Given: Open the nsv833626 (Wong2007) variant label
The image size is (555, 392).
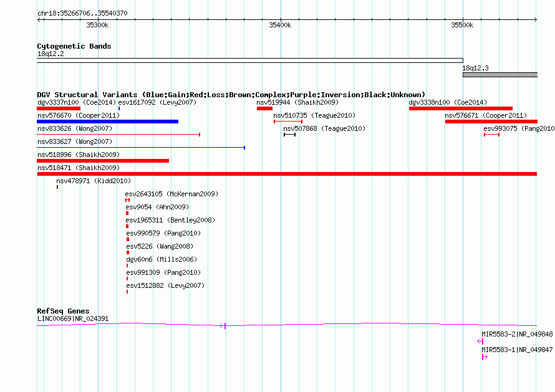Looking at the screenshot, I should click(75, 128).
